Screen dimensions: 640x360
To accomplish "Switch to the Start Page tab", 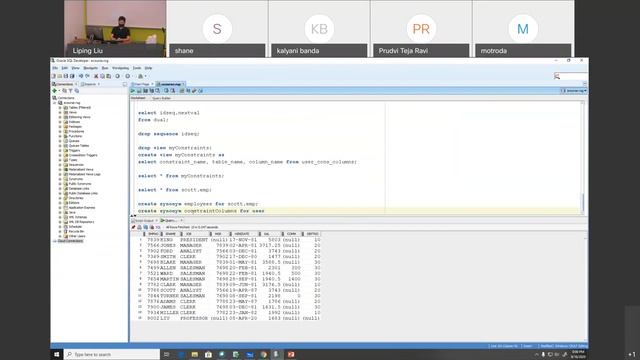I will pyautogui.click(x=142, y=84).
